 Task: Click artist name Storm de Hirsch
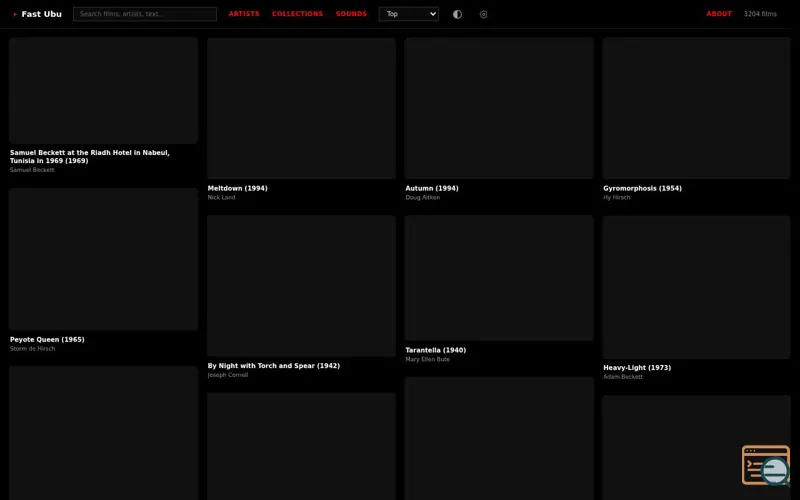(32, 349)
